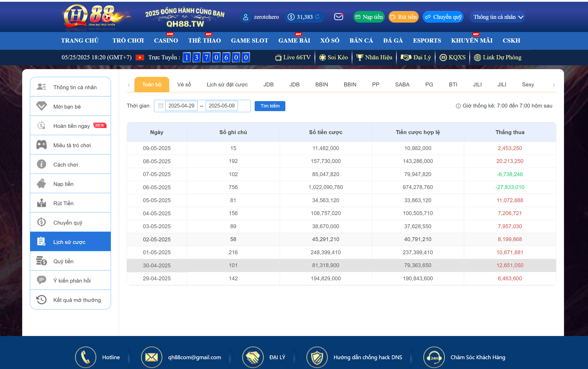Click the DNS shield guide icon
The height and width of the screenshot is (369, 588).
coord(317,357)
